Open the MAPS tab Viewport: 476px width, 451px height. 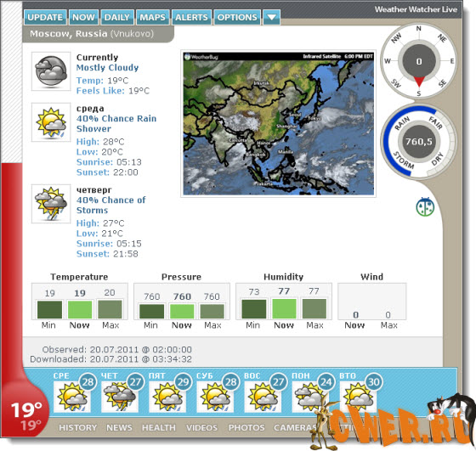click(x=152, y=17)
